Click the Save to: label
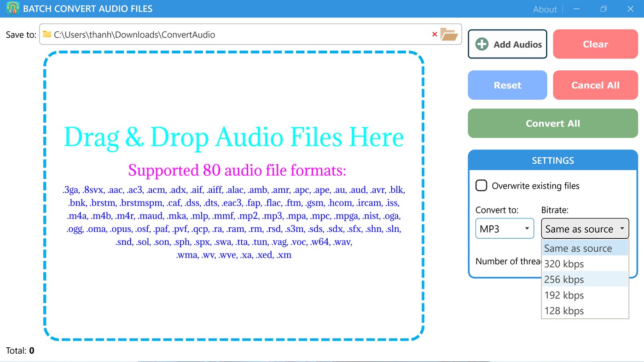644x362 pixels. (x=21, y=34)
